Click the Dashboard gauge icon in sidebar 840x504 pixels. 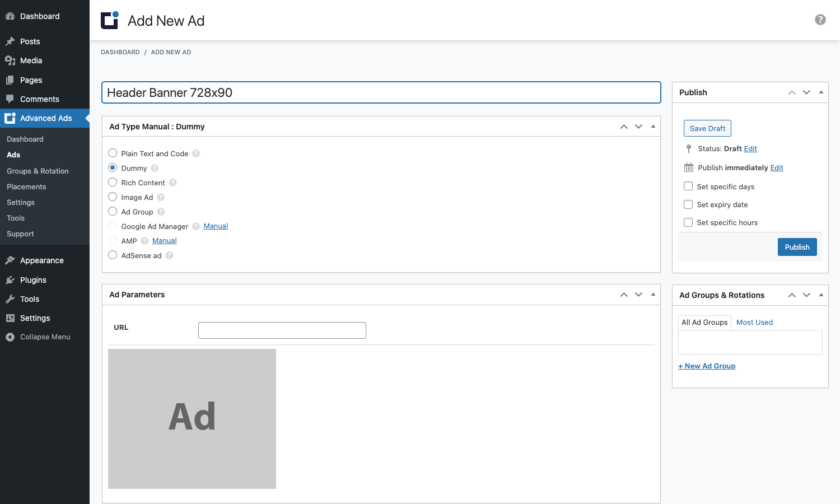(x=10, y=16)
